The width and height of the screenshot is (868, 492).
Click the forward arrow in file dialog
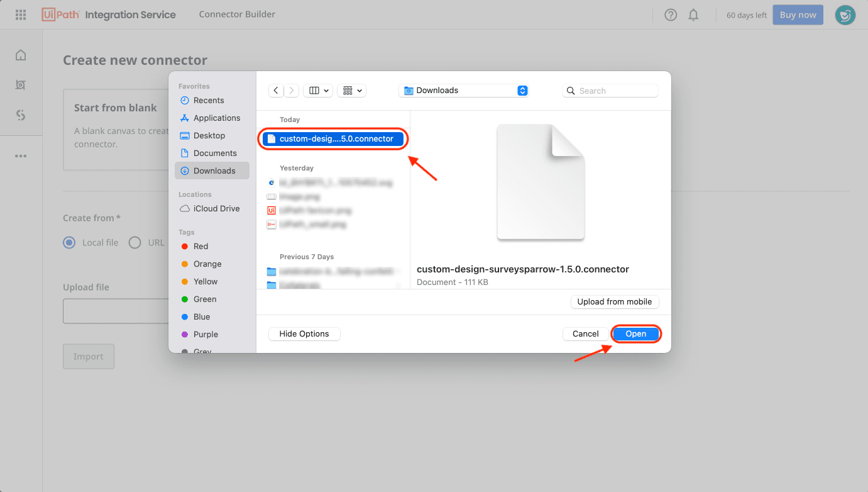292,91
